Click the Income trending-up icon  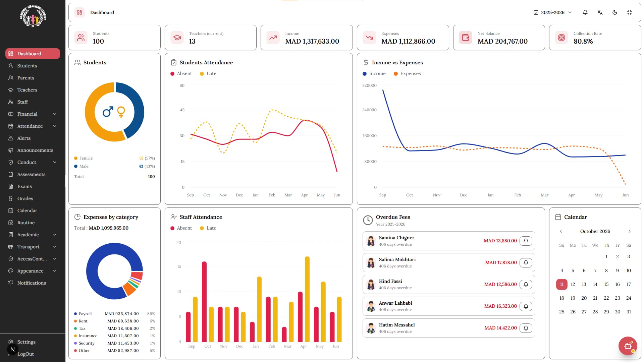click(273, 38)
